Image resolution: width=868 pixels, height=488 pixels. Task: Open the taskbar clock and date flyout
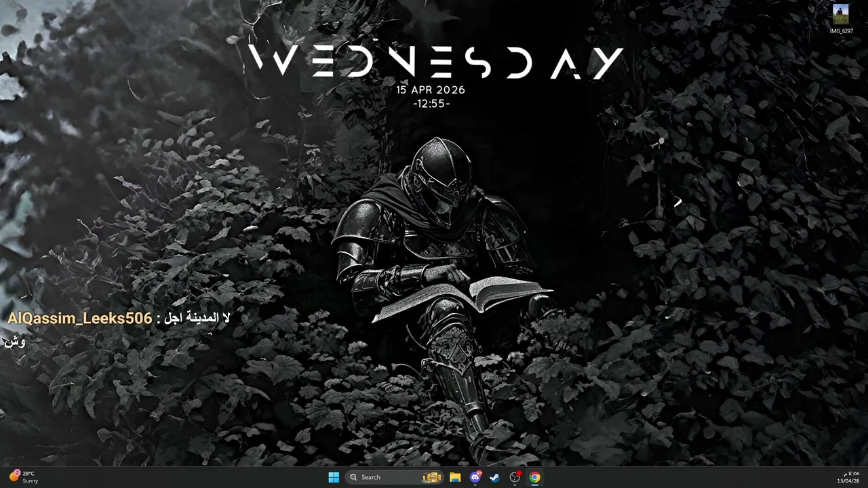tap(848, 477)
